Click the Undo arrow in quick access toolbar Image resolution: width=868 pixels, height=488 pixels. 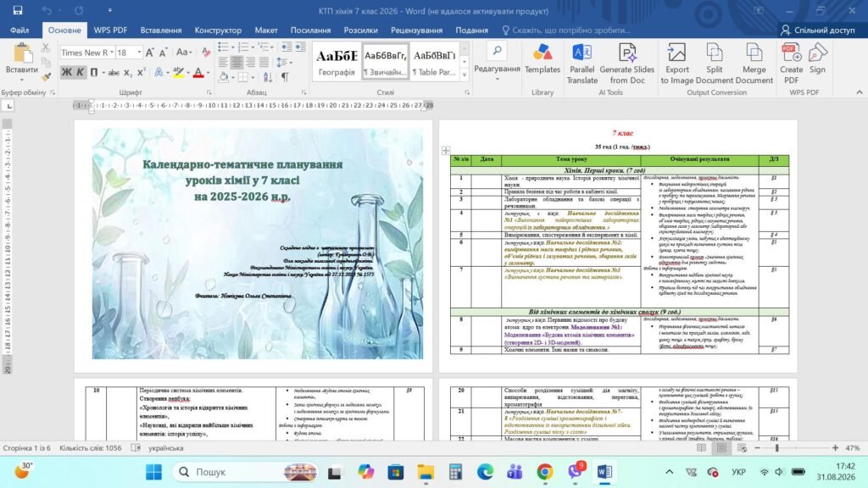(x=47, y=10)
